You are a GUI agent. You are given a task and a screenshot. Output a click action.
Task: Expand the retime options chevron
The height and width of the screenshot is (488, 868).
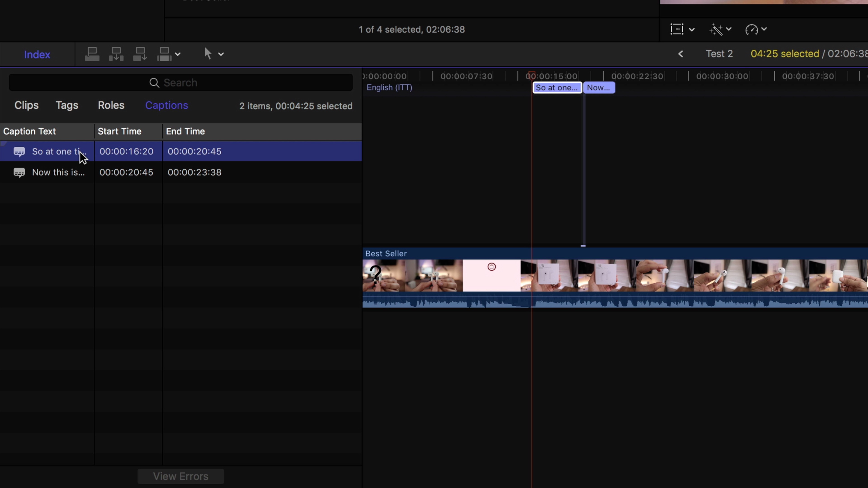[x=764, y=29]
